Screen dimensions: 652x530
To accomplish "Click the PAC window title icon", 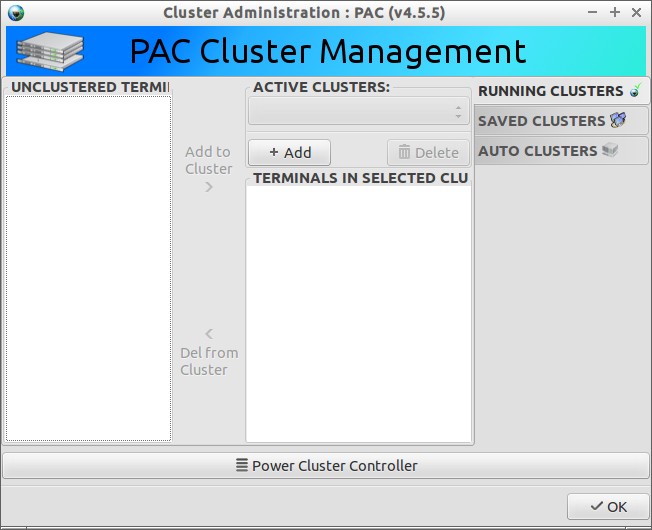I will click(x=16, y=13).
